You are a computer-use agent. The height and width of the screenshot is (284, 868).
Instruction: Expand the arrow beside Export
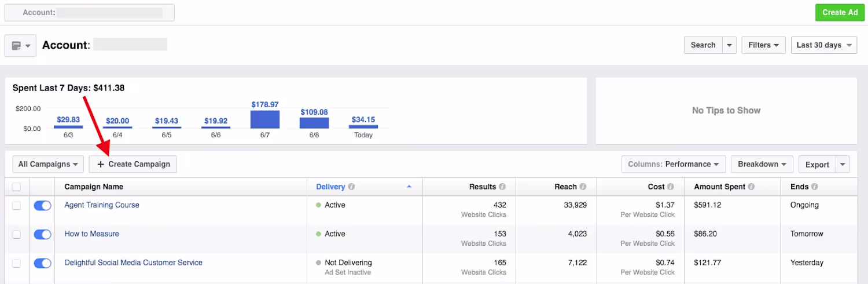point(843,165)
